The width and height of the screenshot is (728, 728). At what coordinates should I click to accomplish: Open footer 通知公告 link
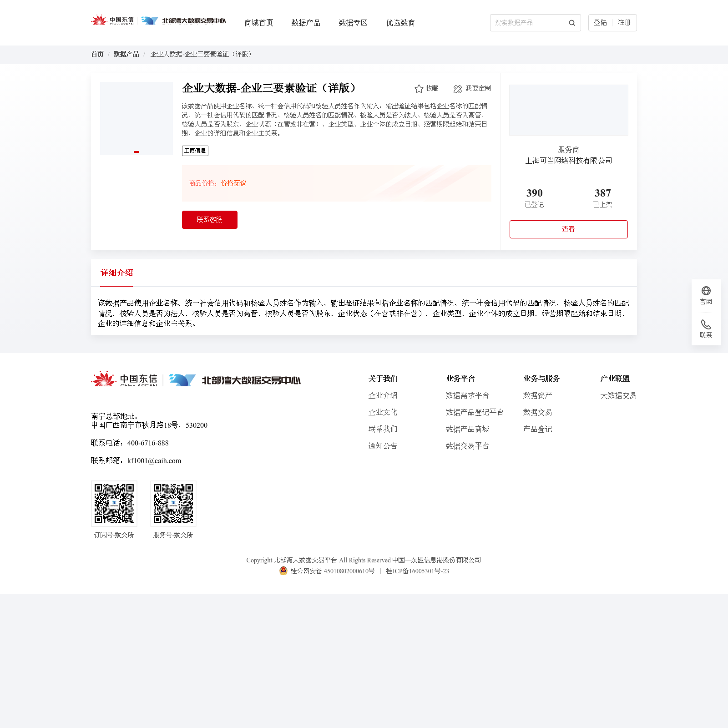coord(383,446)
